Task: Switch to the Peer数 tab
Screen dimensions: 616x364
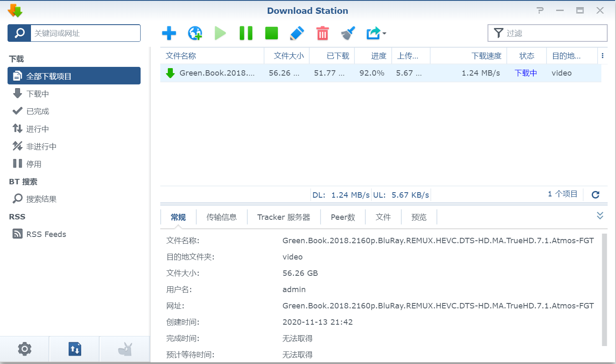Action: [x=343, y=217]
